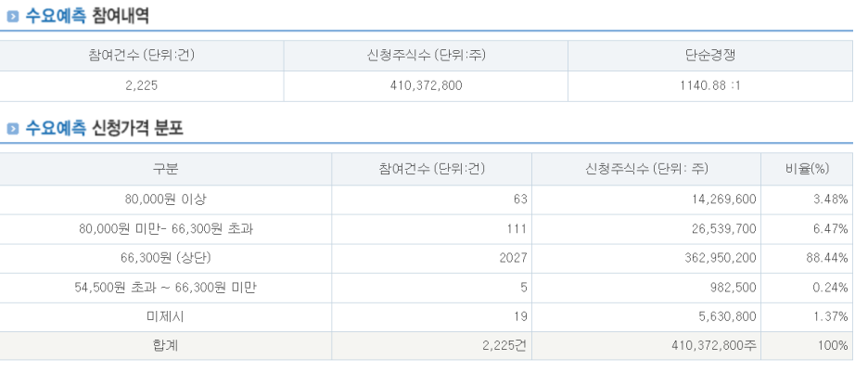Click the arrow icon beside 수요예측 참여내역

pos(13,17)
